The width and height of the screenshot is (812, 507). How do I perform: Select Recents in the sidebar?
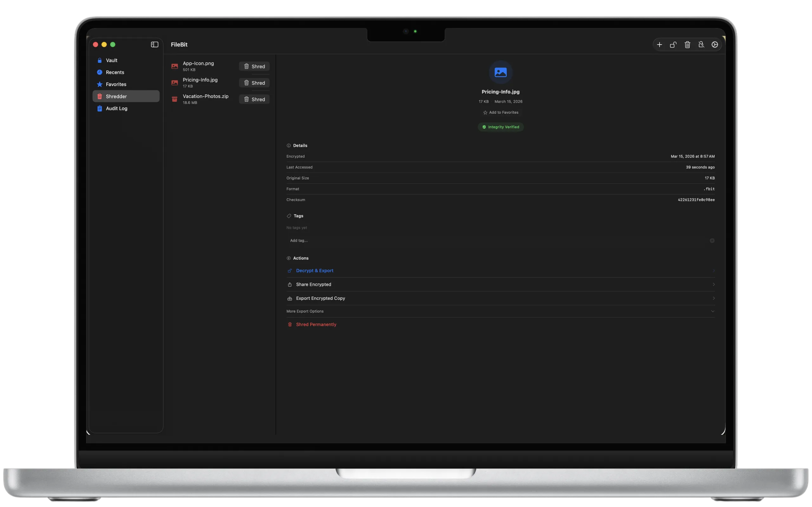tap(115, 72)
